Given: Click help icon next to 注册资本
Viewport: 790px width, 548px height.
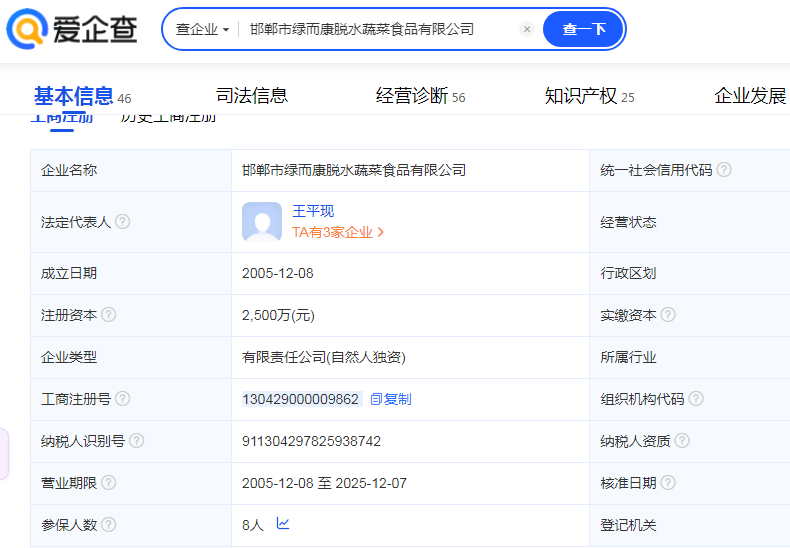Looking at the screenshot, I should click(109, 315).
